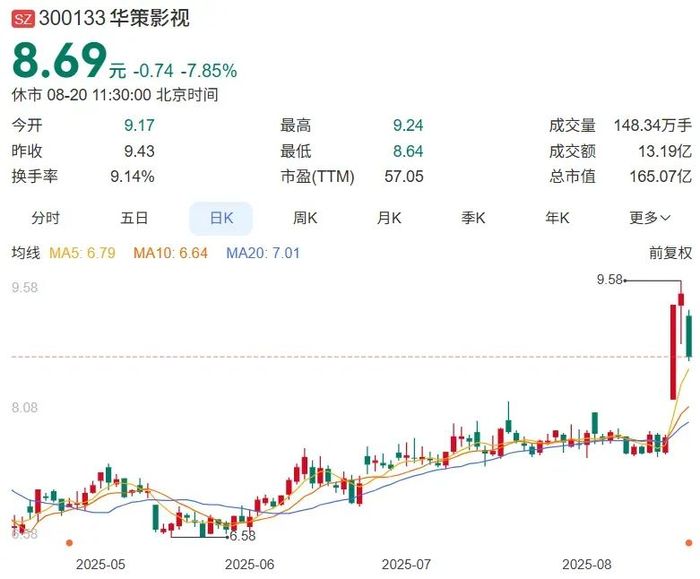Click the latest green candlestick on the chart
The image size is (700, 579).
click(689, 336)
